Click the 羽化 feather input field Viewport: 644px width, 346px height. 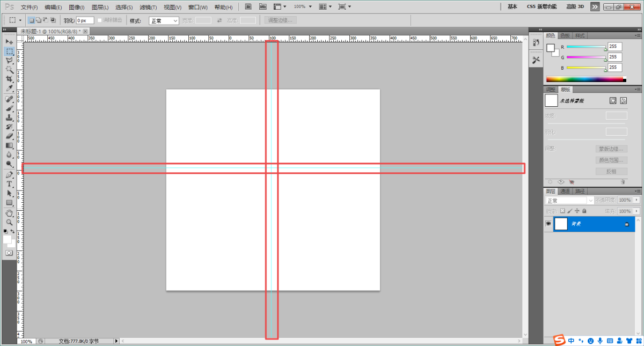coord(85,20)
